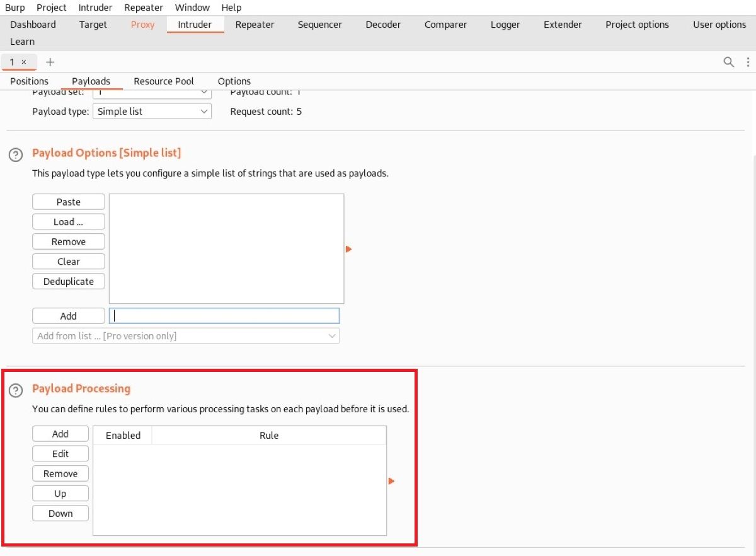Open the search magnifier icon
756x556 pixels.
click(x=728, y=62)
